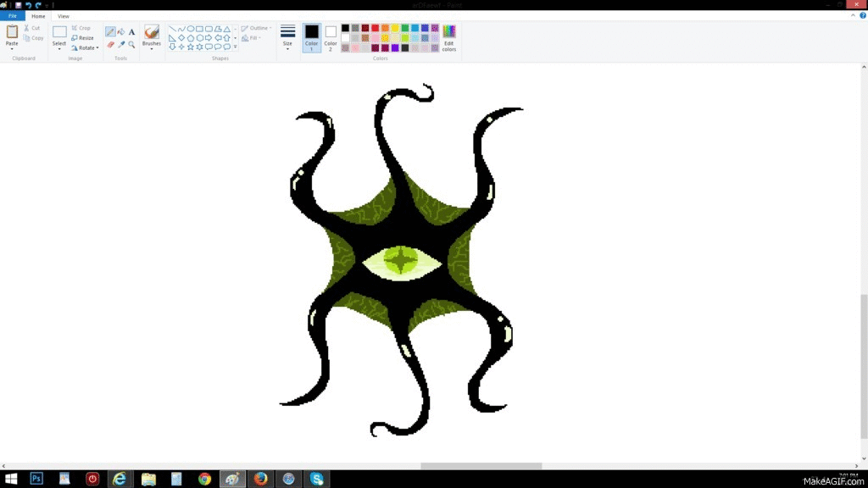Open Photoshop from the taskbar
Viewport: 868px width, 488px height.
coord(36,479)
